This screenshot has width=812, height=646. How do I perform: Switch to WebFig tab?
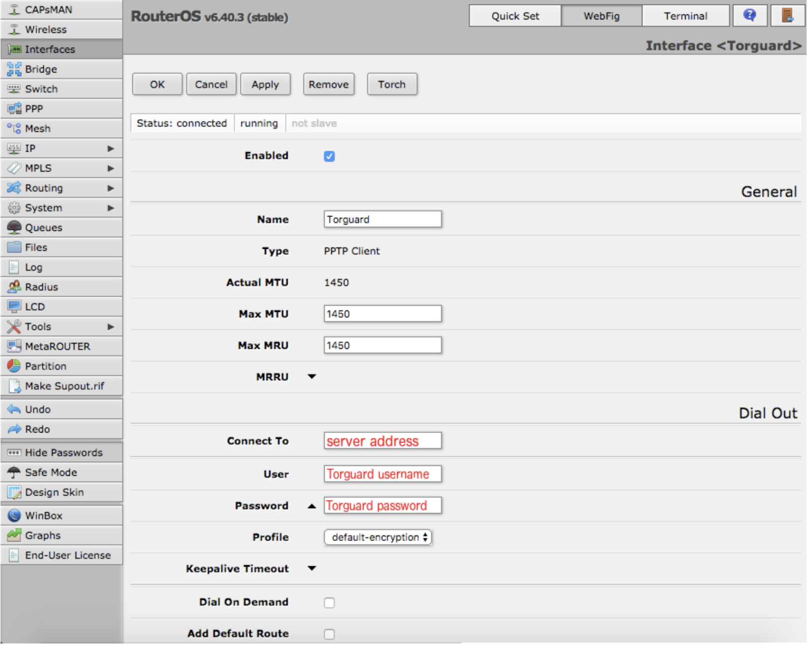(x=602, y=16)
